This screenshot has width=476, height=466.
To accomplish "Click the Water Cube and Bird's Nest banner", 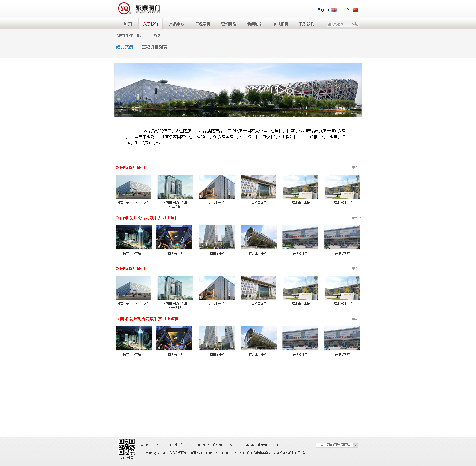I will click(x=238, y=90).
